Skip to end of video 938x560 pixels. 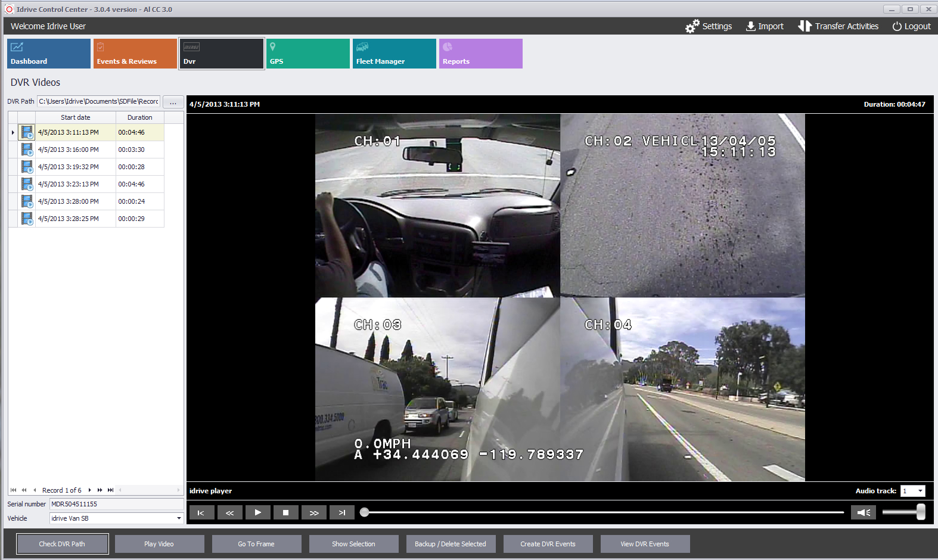pyautogui.click(x=342, y=512)
